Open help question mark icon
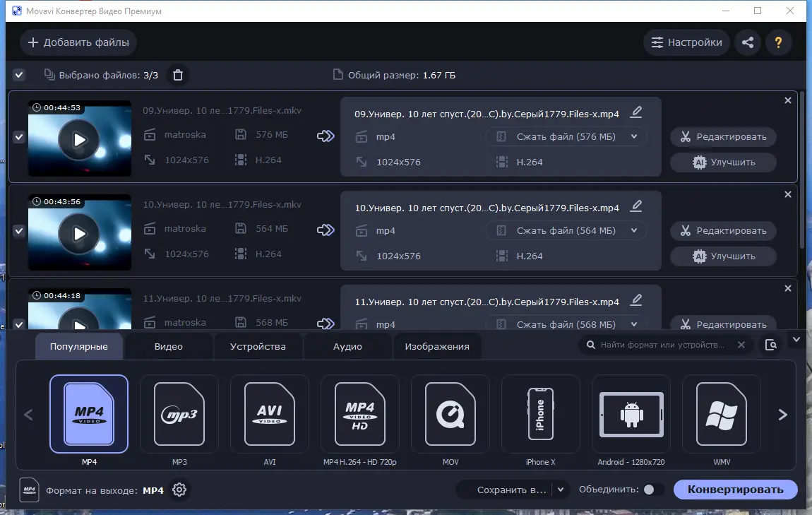Image resolution: width=812 pixels, height=515 pixels. [778, 42]
